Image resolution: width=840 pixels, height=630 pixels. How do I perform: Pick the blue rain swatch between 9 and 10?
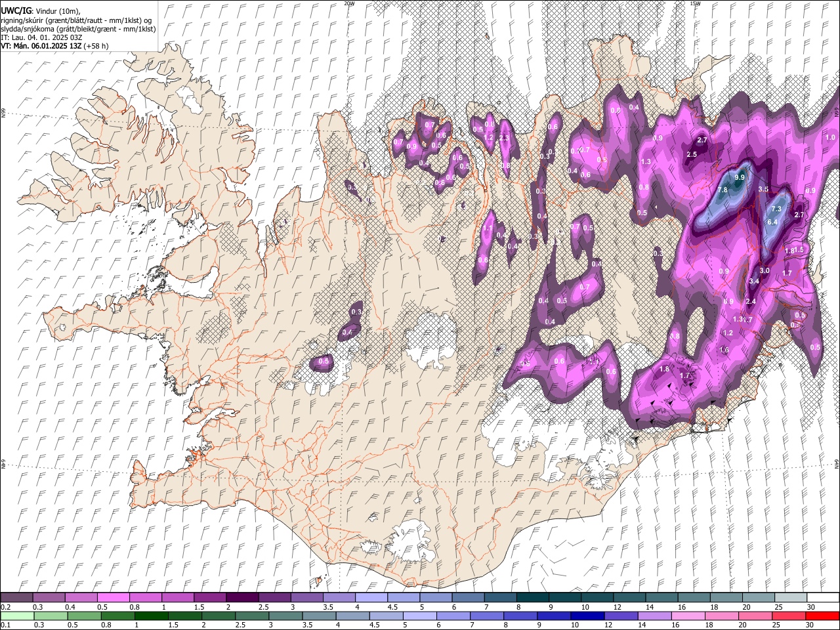[x=555, y=616]
